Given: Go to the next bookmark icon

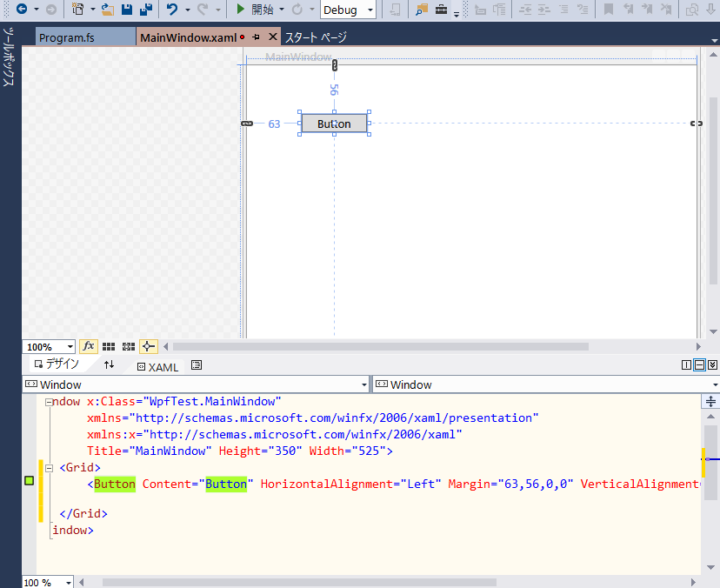Looking at the screenshot, I should point(647,10).
